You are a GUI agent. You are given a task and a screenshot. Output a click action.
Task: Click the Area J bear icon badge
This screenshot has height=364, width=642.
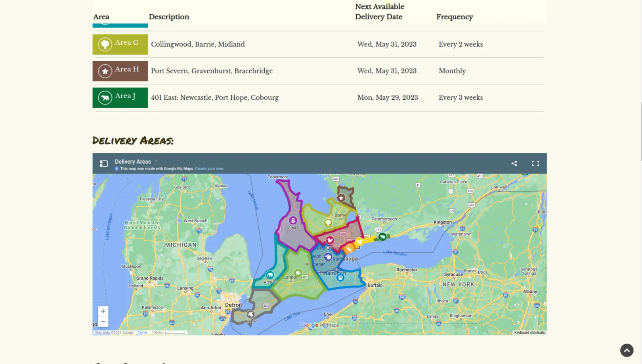point(105,97)
